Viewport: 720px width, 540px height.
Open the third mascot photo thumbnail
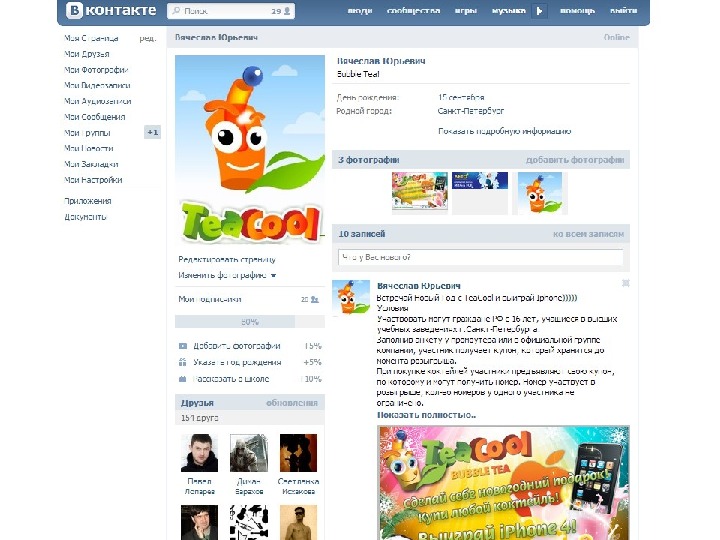(x=540, y=193)
